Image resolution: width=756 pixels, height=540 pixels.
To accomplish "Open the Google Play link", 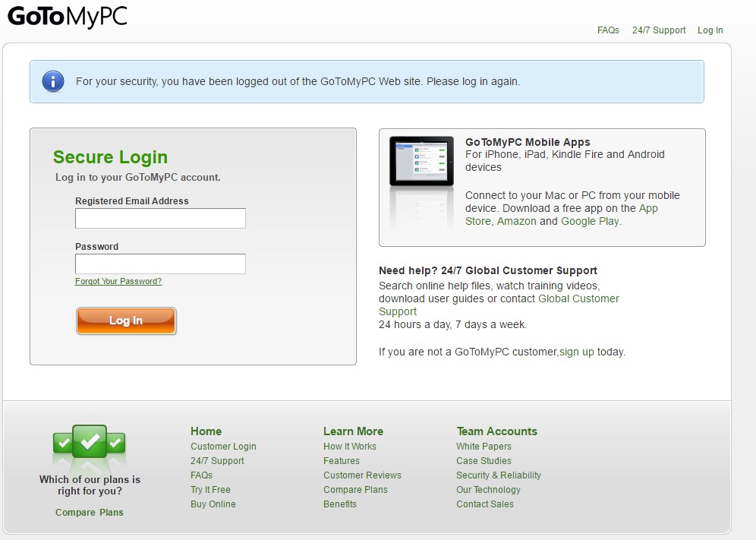I will 590,221.
